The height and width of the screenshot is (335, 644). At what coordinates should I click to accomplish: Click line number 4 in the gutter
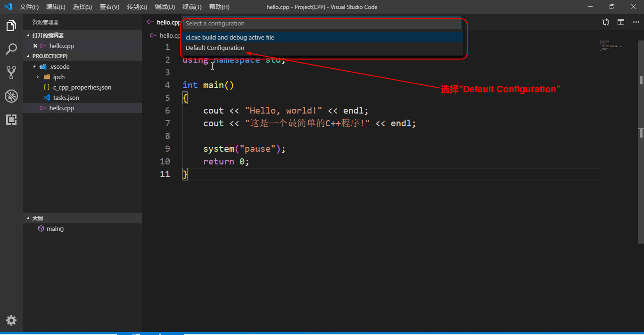[167, 85]
